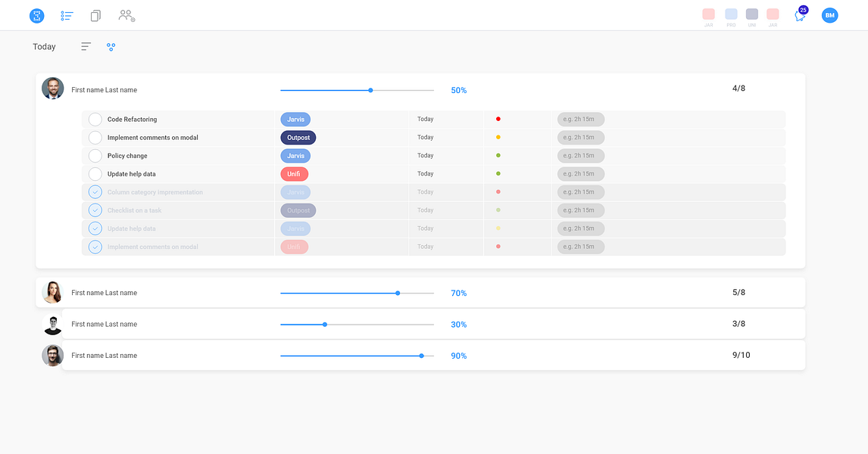The width and height of the screenshot is (868, 454).
Task: Expand the 9/10 tasks user row
Action: pyautogui.click(x=433, y=356)
